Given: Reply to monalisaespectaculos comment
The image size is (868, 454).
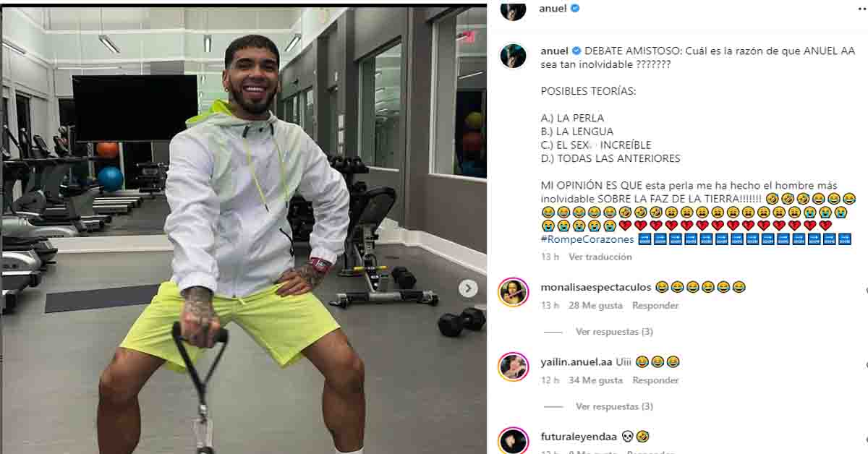Looking at the screenshot, I should click(x=655, y=306).
